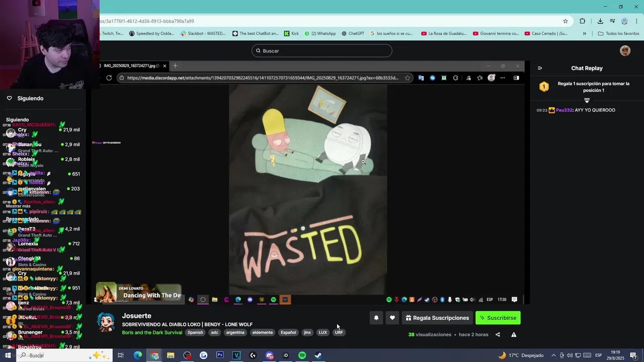
Task: Open The best ChatBot bookmark
Action: (x=256, y=34)
